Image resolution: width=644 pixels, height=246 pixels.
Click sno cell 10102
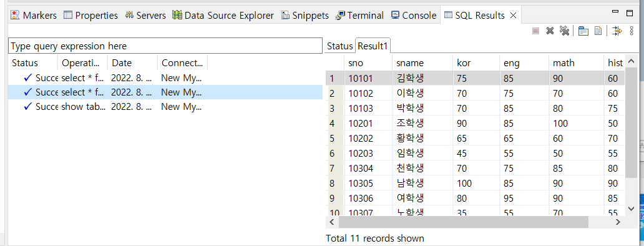pos(368,93)
